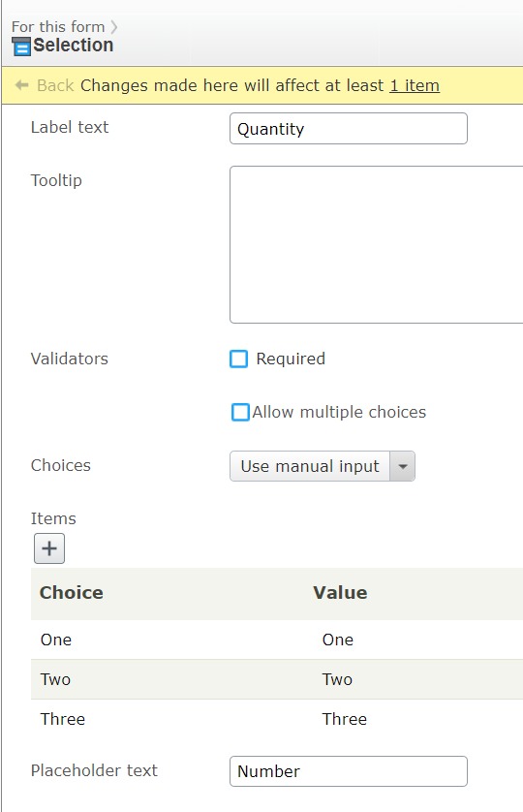This screenshot has width=523, height=812.
Task: Focus the Placeholder text Number field
Action: [349, 771]
